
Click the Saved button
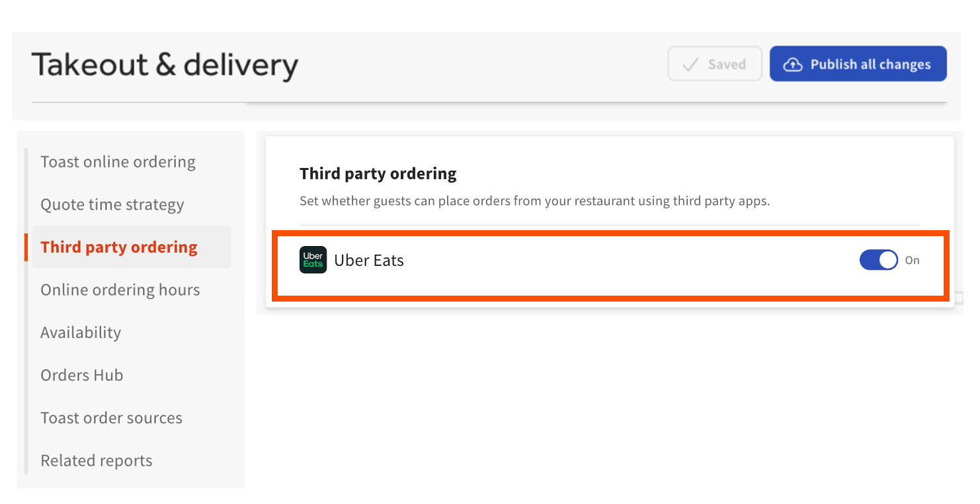pos(715,63)
